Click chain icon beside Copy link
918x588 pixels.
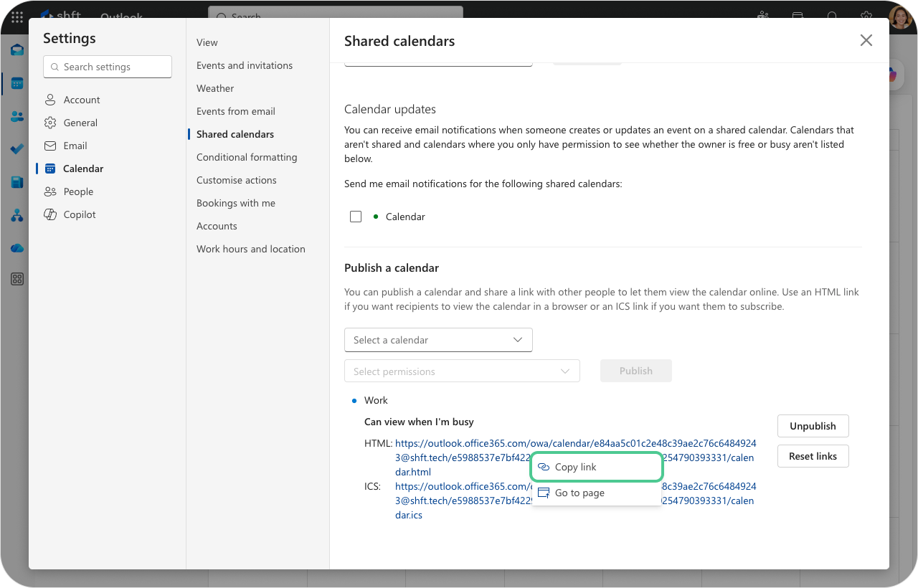point(544,467)
